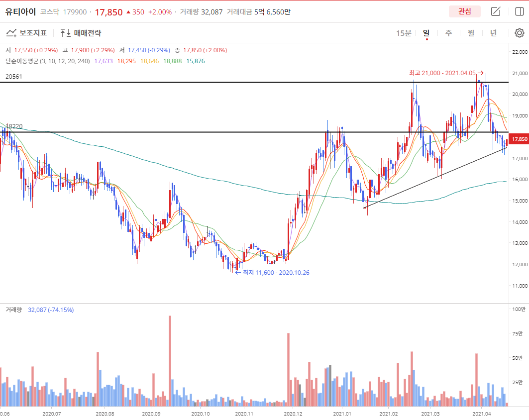Screen dimensions: 529x420
Task: Open the chart drawing pencil tool
Action: (496, 11)
